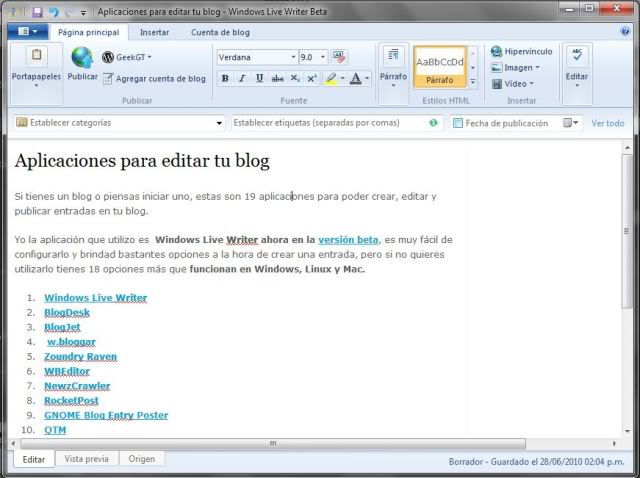This screenshot has height=478, width=640.
Task: Click the vertical scrollbar up arrow
Action: click(627, 148)
